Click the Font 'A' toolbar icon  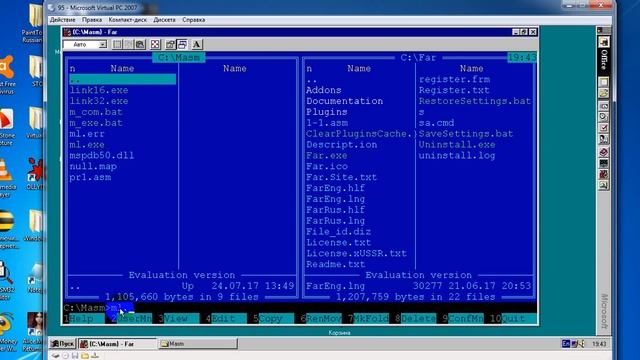click(197, 44)
